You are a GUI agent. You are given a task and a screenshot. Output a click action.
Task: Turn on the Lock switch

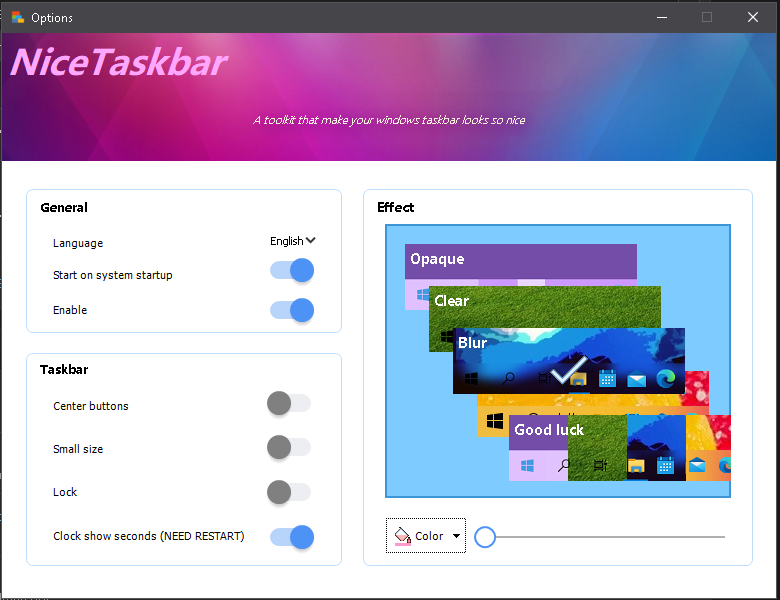tap(289, 492)
